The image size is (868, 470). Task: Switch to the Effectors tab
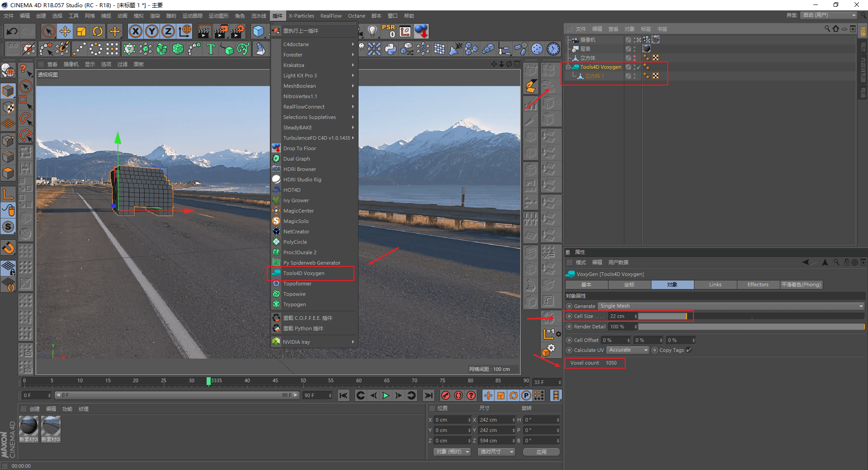click(758, 285)
